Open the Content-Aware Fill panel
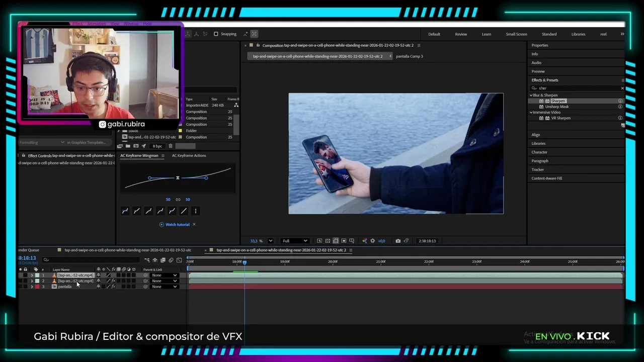Screen dimensions: 644x362 click(546, 178)
